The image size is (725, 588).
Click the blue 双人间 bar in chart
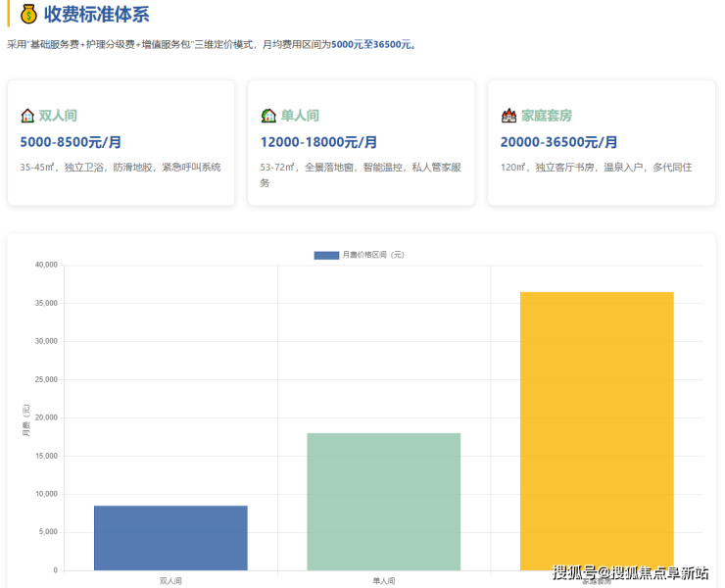coord(170,537)
